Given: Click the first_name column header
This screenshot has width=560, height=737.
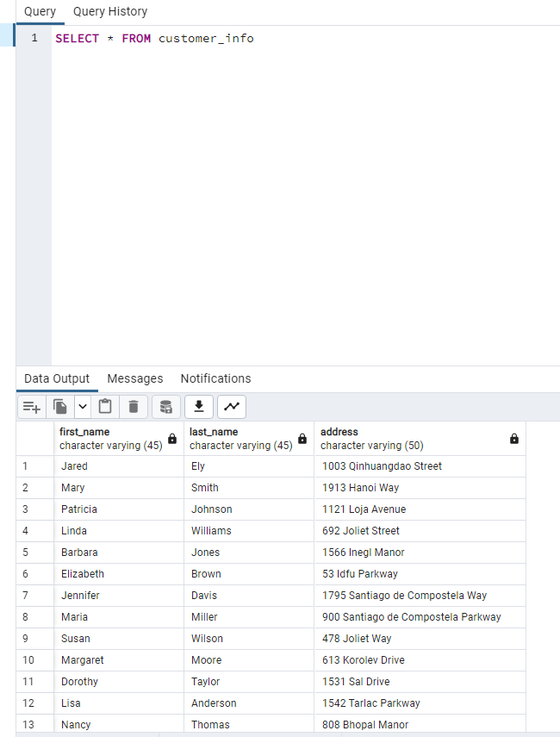Looking at the screenshot, I should [119, 439].
